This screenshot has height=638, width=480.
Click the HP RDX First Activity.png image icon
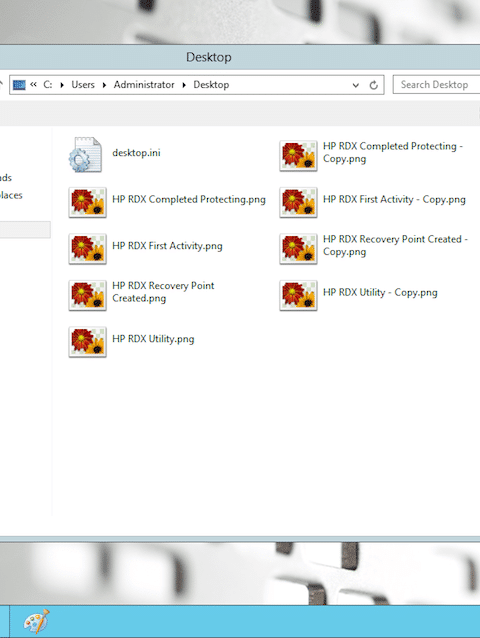tap(87, 249)
